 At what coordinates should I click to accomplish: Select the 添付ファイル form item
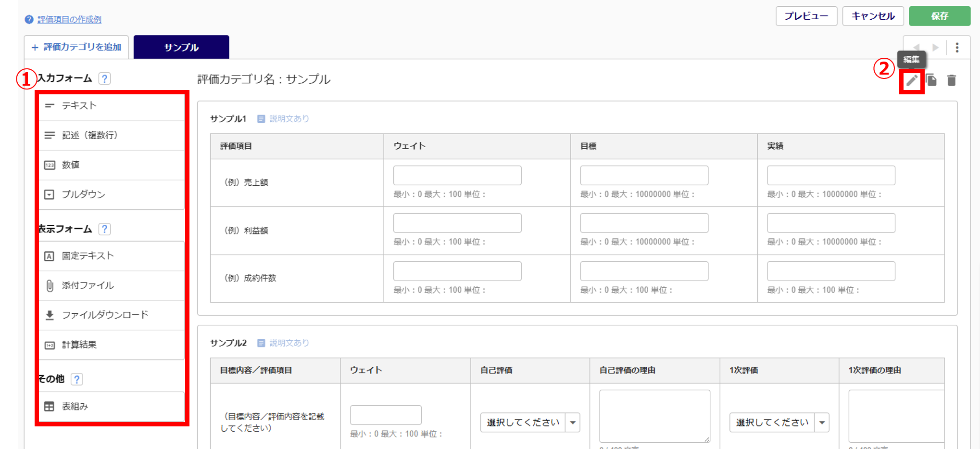click(112, 285)
